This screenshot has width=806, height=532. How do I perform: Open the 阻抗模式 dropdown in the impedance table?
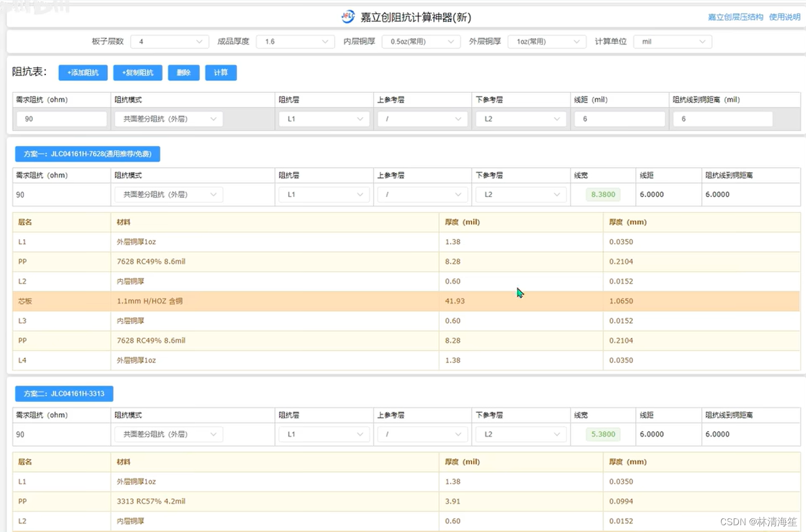pyautogui.click(x=169, y=119)
